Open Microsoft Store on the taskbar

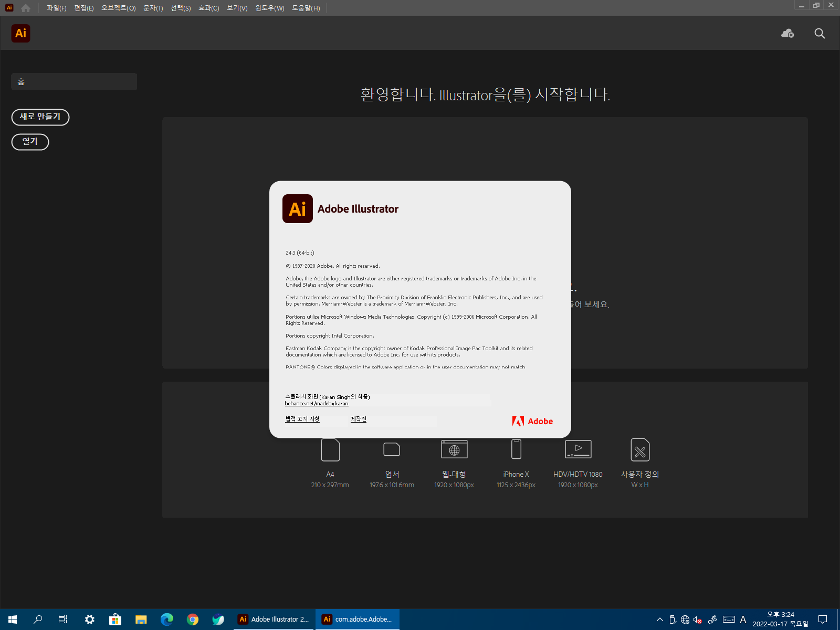(115, 619)
